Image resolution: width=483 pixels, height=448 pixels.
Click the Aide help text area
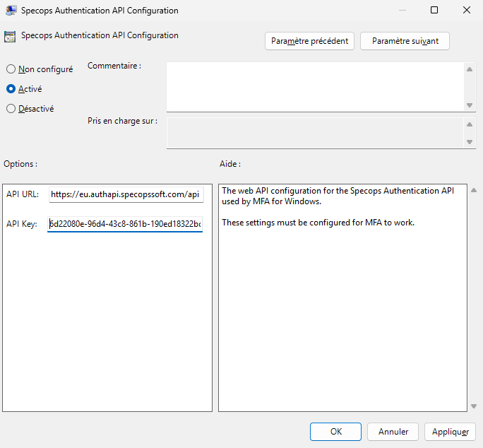coord(342,298)
